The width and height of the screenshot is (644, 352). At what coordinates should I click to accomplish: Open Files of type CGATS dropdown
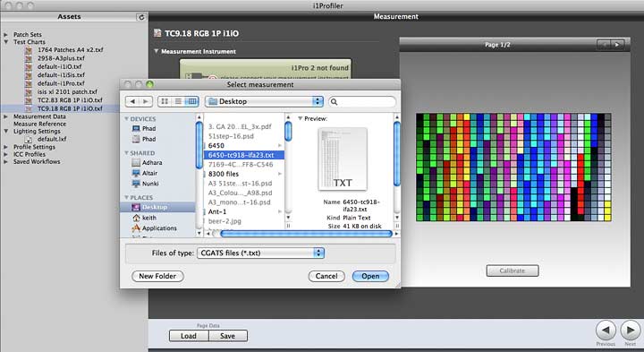260,253
